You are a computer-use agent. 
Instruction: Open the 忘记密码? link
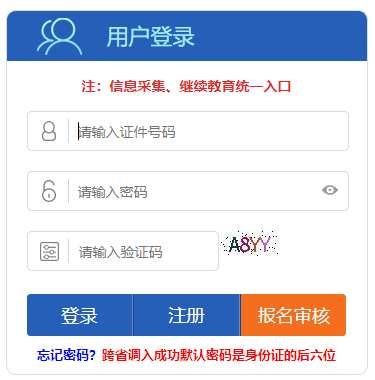[x=66, y=355]
